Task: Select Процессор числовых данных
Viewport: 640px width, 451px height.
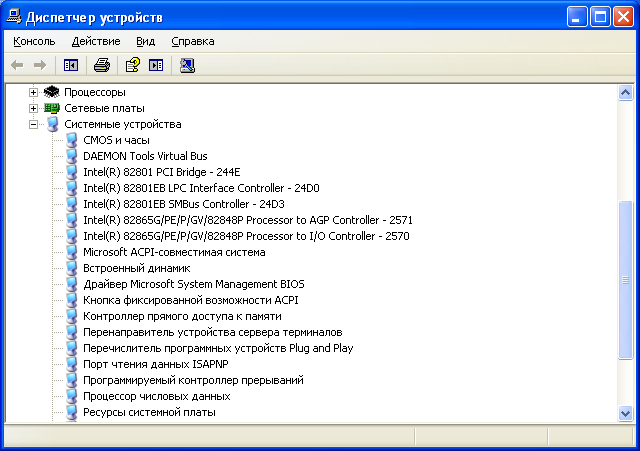Action: 157,396
